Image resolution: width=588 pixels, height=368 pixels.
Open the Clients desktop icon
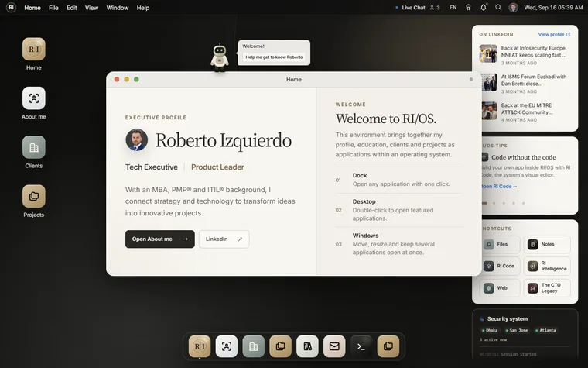point(34,147)
